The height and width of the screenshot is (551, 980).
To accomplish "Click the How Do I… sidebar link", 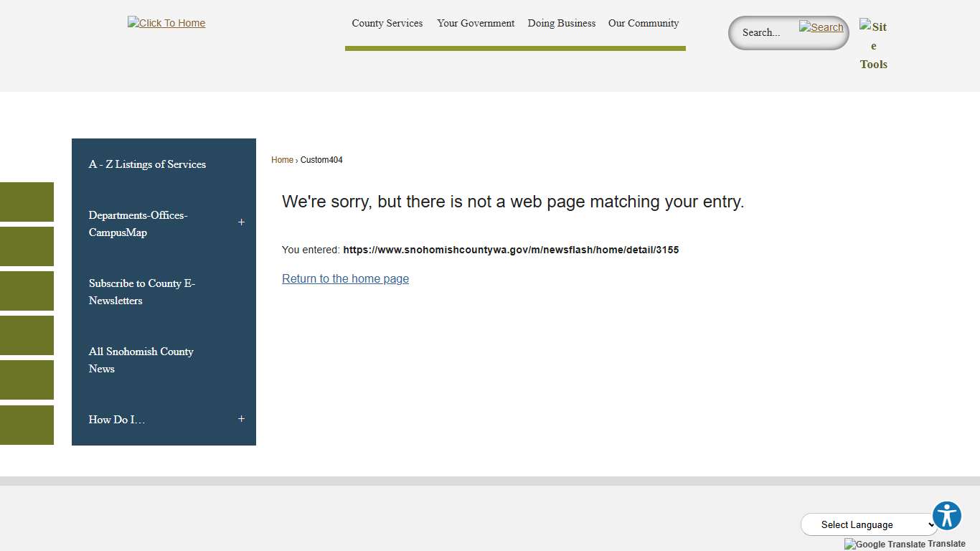I will (117, 420).
